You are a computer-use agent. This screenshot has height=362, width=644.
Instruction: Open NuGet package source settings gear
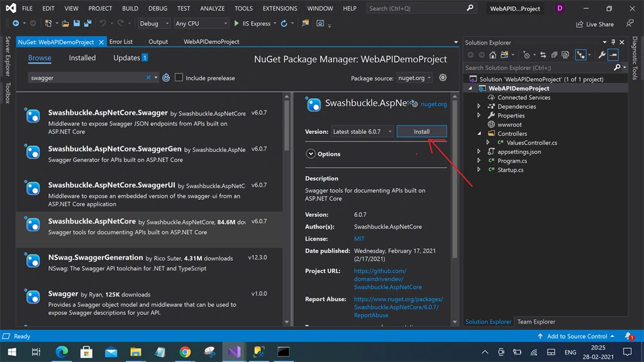pos(443,77)
